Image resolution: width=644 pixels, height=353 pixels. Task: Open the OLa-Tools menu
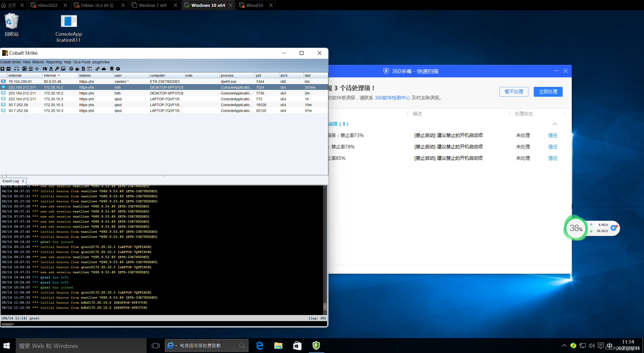pyautogui.click(x=82, y=62)
